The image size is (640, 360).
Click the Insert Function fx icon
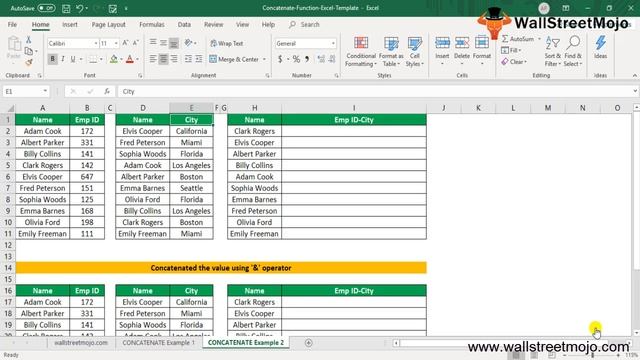coord(107,91)
